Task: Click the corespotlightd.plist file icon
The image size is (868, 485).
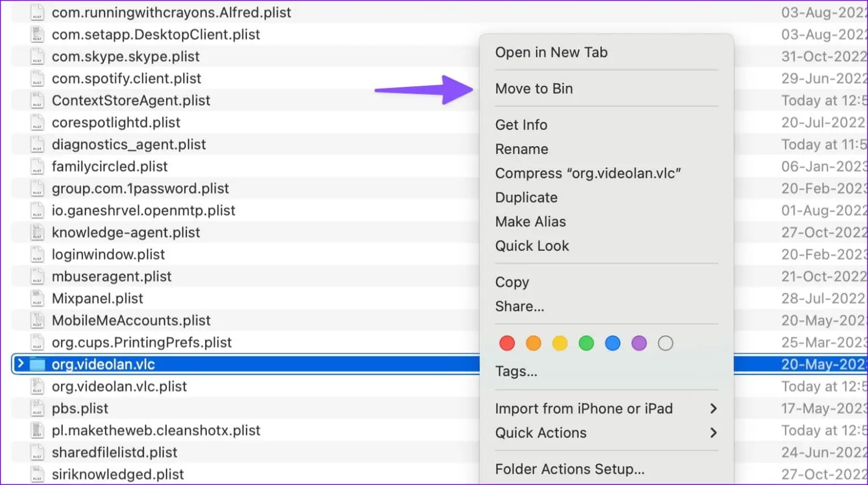Action: (x=37, y=123)
